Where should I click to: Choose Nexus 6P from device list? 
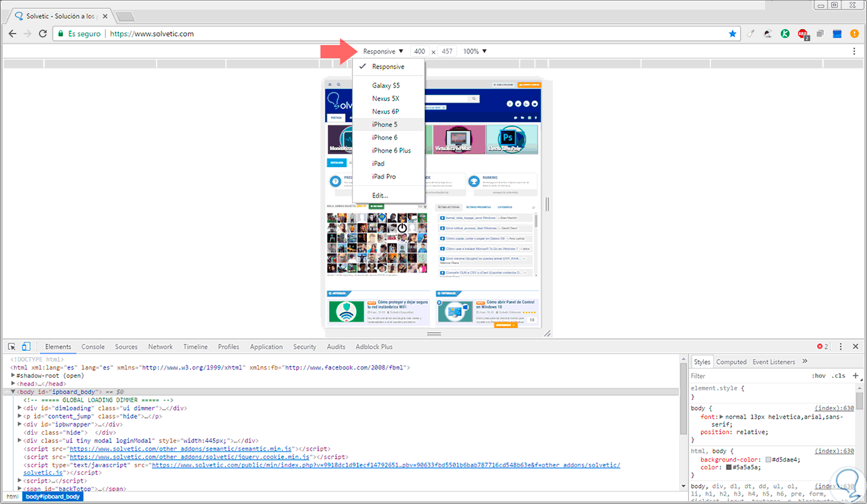[x=388, y=112]
